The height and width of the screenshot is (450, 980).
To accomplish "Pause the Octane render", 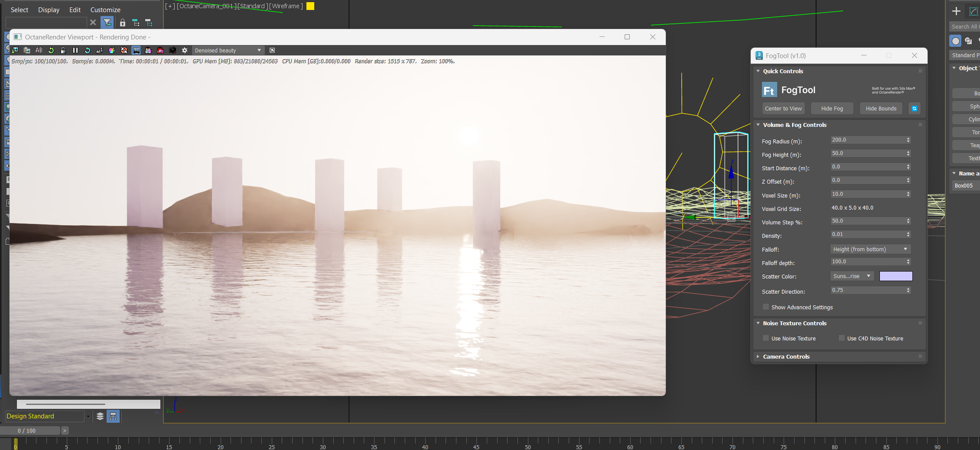I will click(75, 50).
